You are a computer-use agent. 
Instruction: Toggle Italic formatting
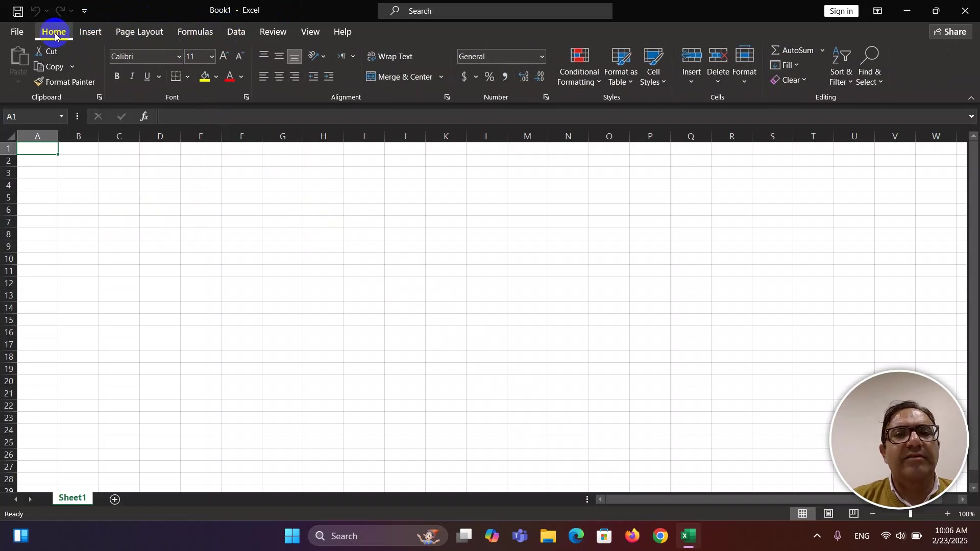pos(132,77)
